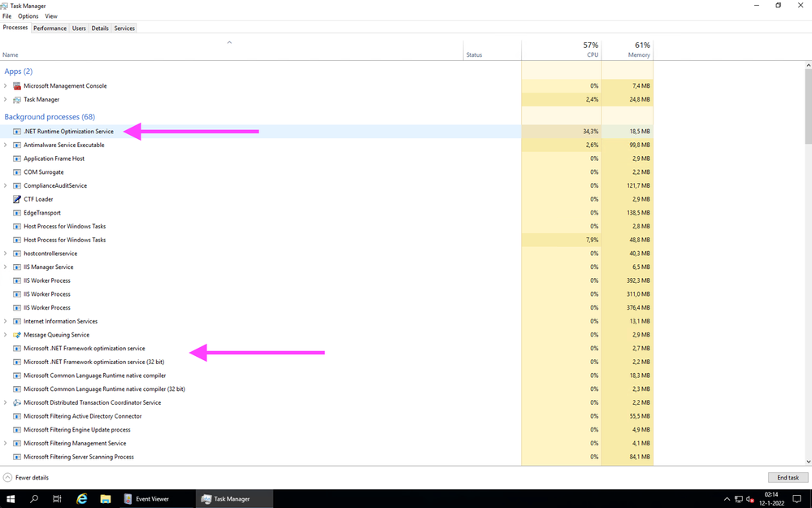
Task: Sort processes by Memory column
Action: pyautogui.click(x=627, y=50)
